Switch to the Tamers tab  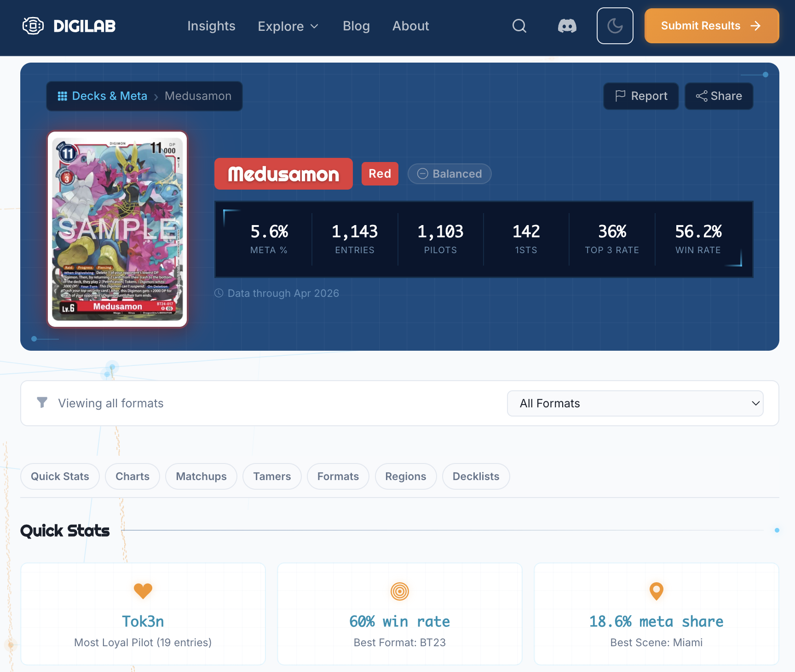point(272,476)
